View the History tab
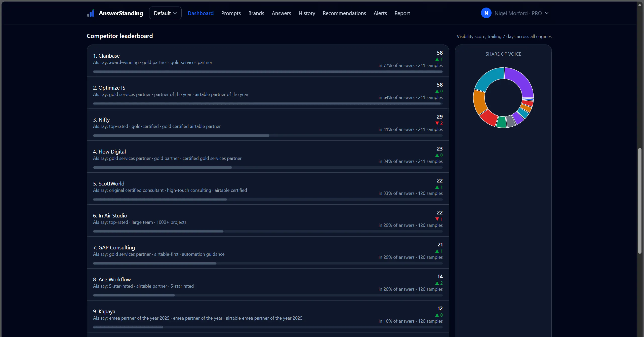Screen dimensions: 644x337 (307, 13)
